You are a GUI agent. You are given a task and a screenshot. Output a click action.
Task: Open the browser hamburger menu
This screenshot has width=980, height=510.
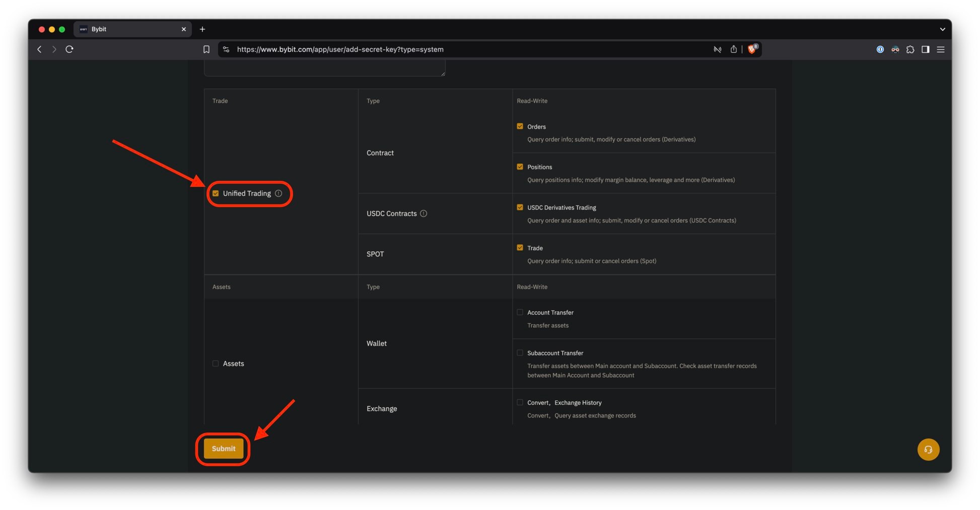pos(940,49)
